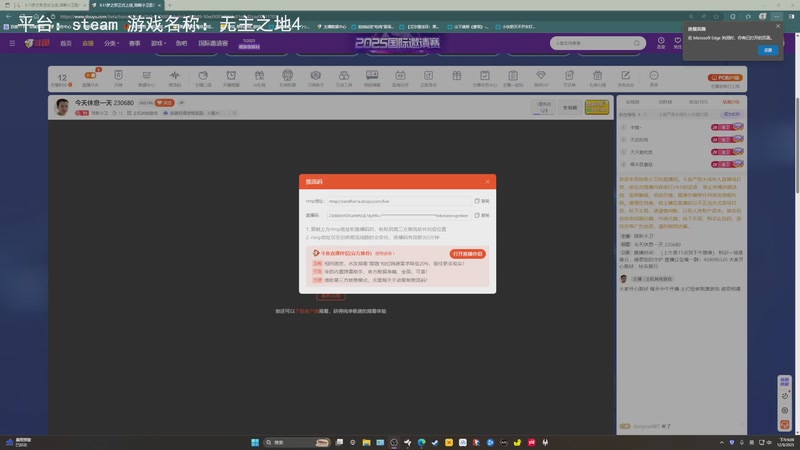This screenshot has height=450, width=800.
Task: Open the chat bubble screen icon in toolbar
Action: pos(372,76)
